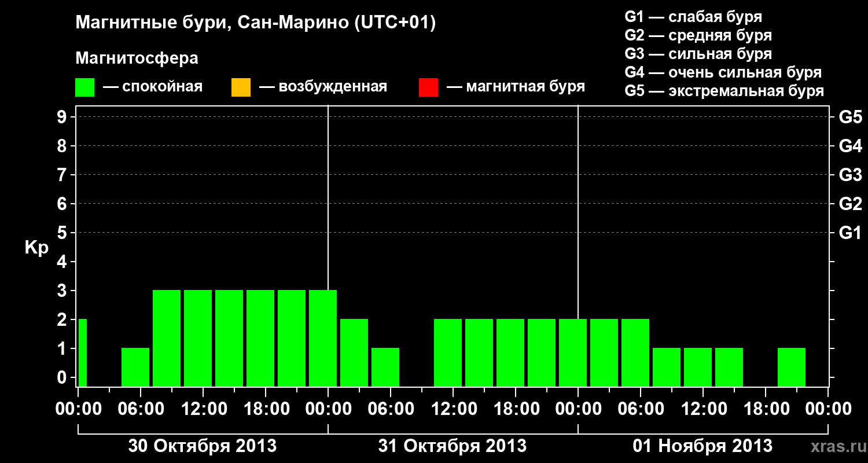
Task: Click the '12:00' time label above 30 Октября
Action: (x=203, y=409)
